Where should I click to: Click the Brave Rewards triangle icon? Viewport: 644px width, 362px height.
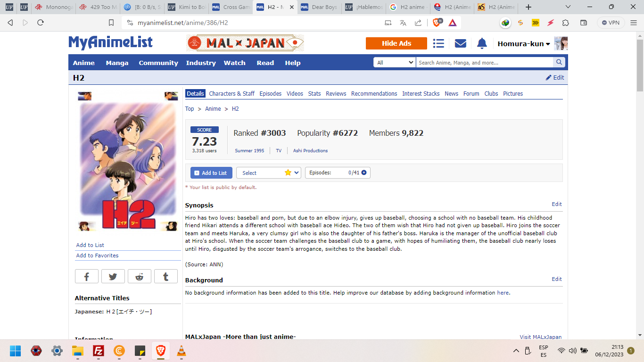[x=453, y=22]
